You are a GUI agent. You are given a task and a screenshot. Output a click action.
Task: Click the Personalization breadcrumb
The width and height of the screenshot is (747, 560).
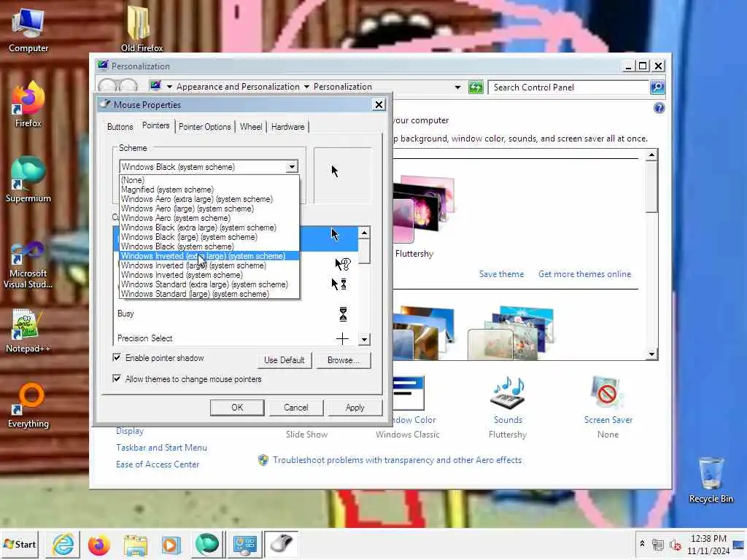pos(343,87)
